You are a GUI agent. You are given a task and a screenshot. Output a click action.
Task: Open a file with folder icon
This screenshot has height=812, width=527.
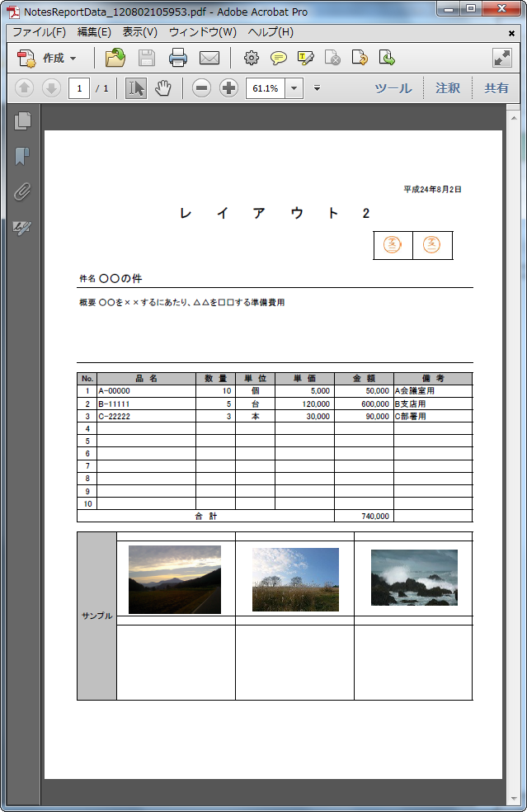click(x=115, y=58)
